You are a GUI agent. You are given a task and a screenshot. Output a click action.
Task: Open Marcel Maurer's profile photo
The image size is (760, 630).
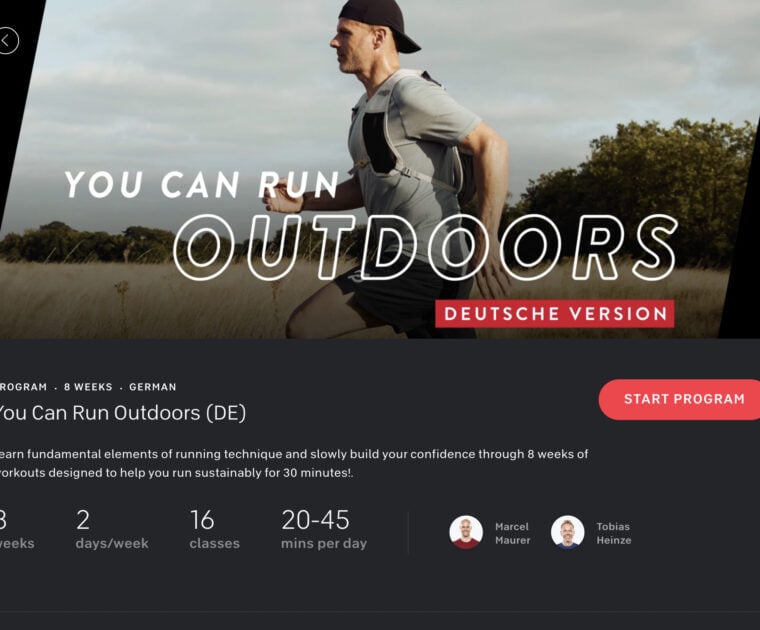pos(466,532)
